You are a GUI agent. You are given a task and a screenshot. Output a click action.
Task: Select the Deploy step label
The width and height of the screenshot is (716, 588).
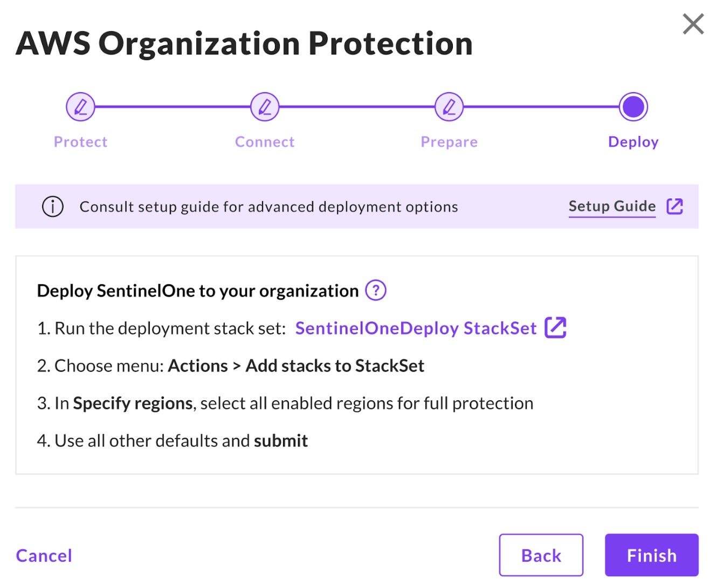coord(633,142)
